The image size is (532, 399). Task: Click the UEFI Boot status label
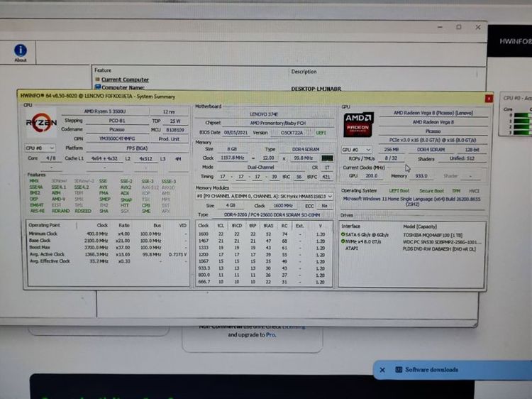tap(399, 191)
